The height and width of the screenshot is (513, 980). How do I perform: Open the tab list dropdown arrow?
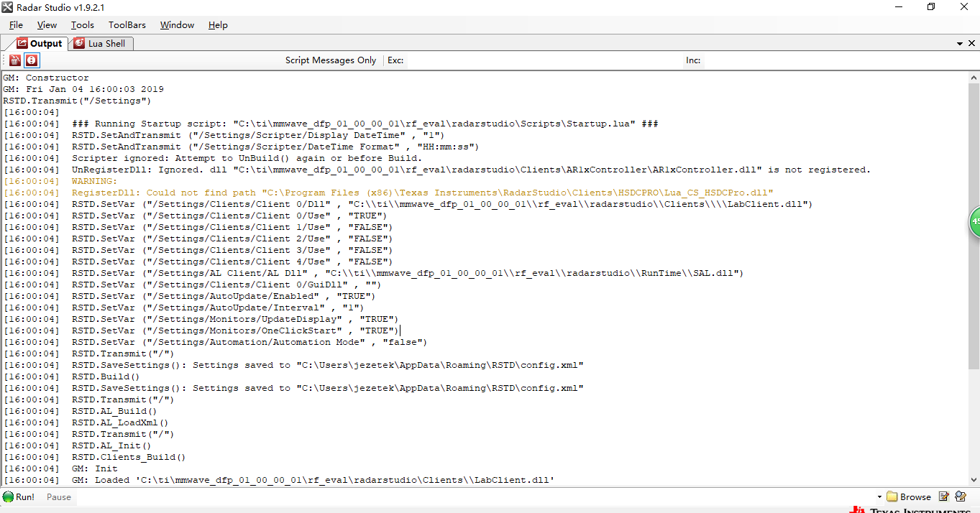[961, 44]
